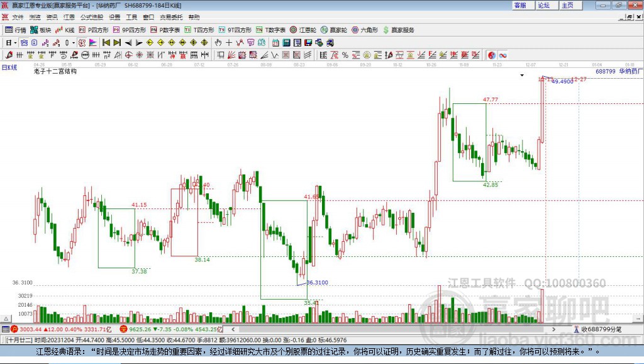Image resolution: width=644 pixels, height=364 pixels.
Task: Open the 板块 view
Action: [x=41, y=30]
